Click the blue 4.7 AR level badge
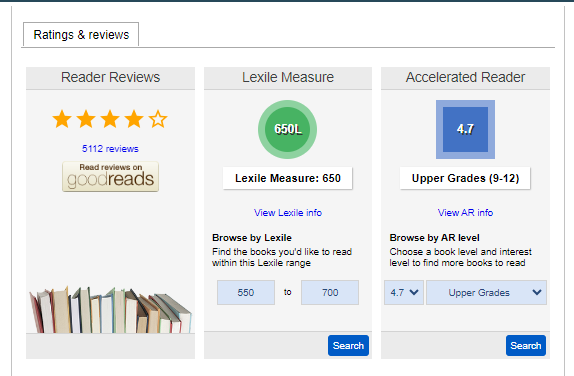 click(465, 130)
